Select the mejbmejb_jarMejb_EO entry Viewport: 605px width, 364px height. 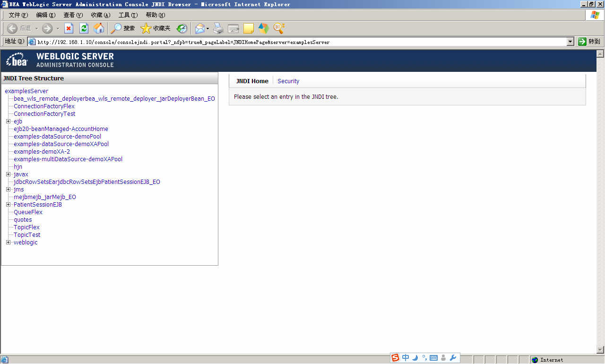[45, 197]
